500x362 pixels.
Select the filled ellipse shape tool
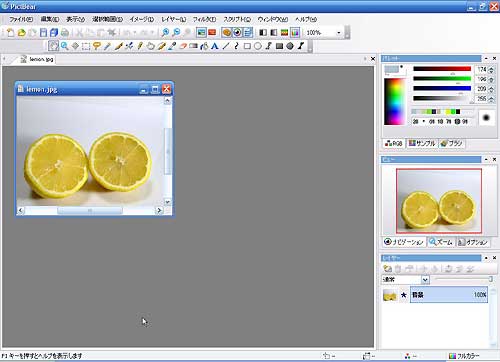point(290,46)
